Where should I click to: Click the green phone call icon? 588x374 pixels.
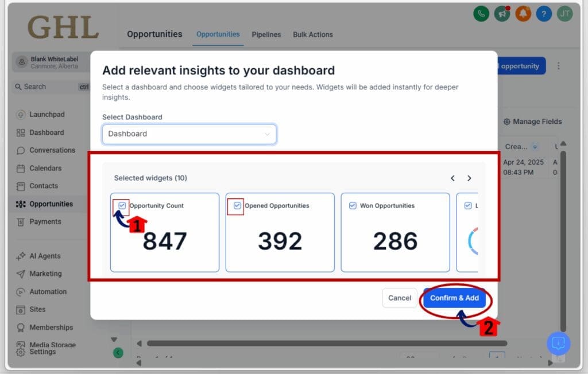click(x=481, y=14)
